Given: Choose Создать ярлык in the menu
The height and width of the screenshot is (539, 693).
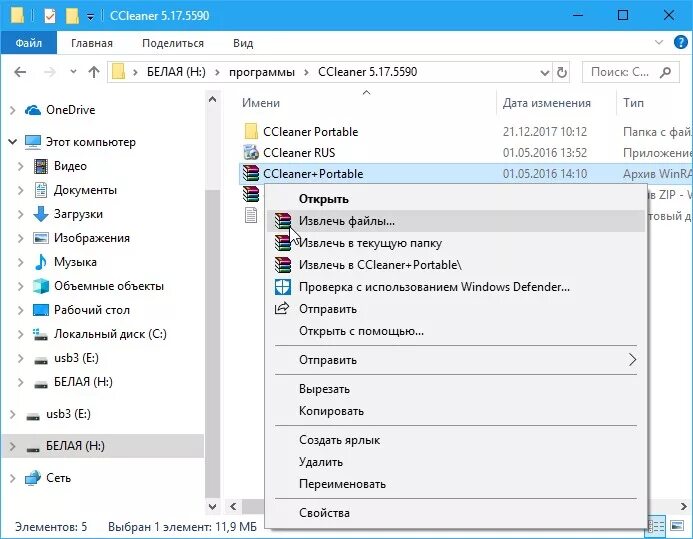Looking at the screenshot, I should 456,440.
